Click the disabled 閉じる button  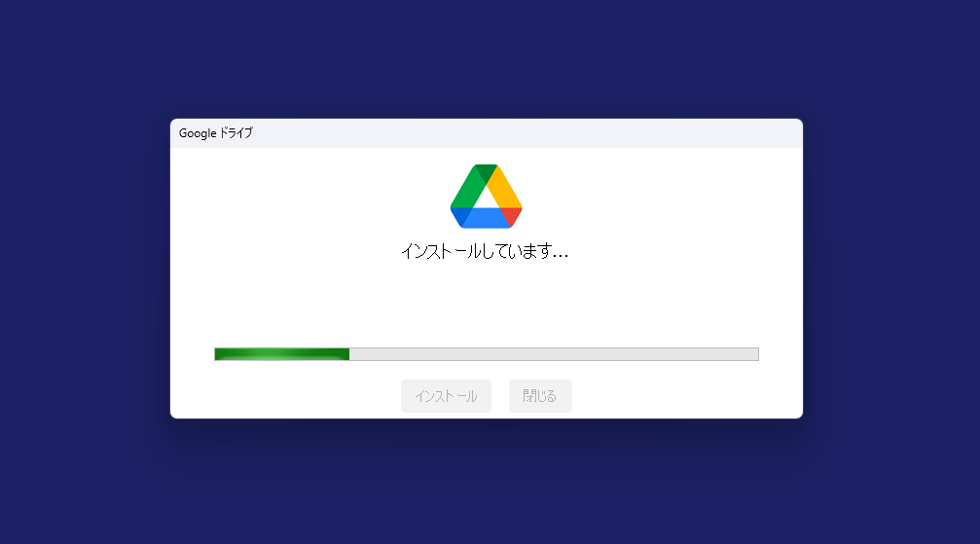pos(540,396)
